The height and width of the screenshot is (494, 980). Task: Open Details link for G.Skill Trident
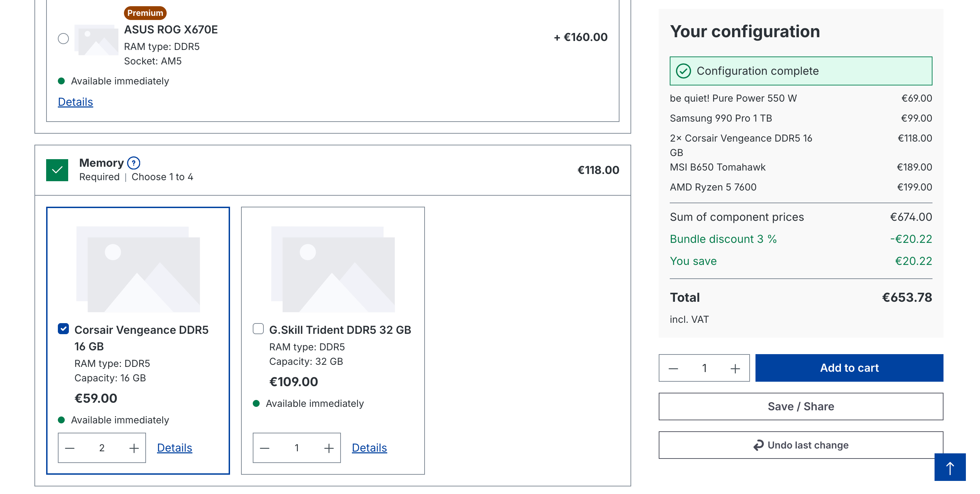369,448
